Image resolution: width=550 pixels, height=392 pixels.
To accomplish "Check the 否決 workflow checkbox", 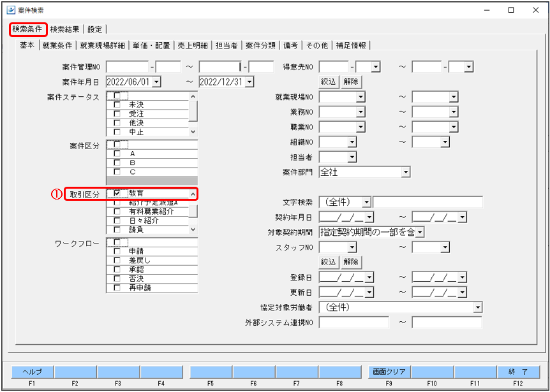I will pos(117,279).
